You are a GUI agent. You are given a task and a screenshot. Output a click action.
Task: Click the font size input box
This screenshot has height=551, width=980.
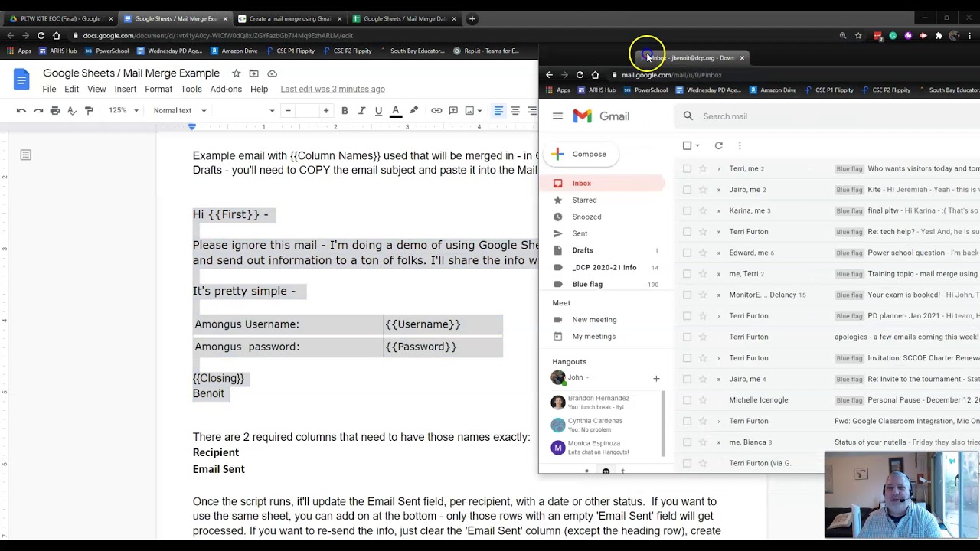[307, 110]
